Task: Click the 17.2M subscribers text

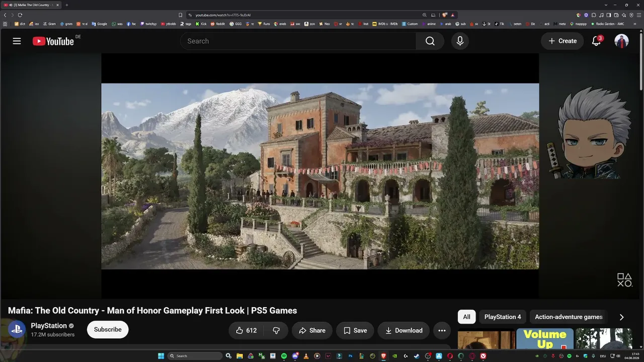Action: pos(53,335)
